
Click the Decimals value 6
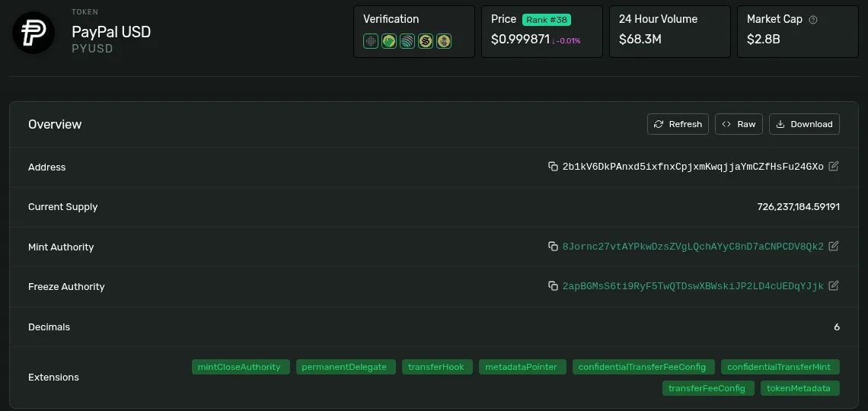pos(837,327)
